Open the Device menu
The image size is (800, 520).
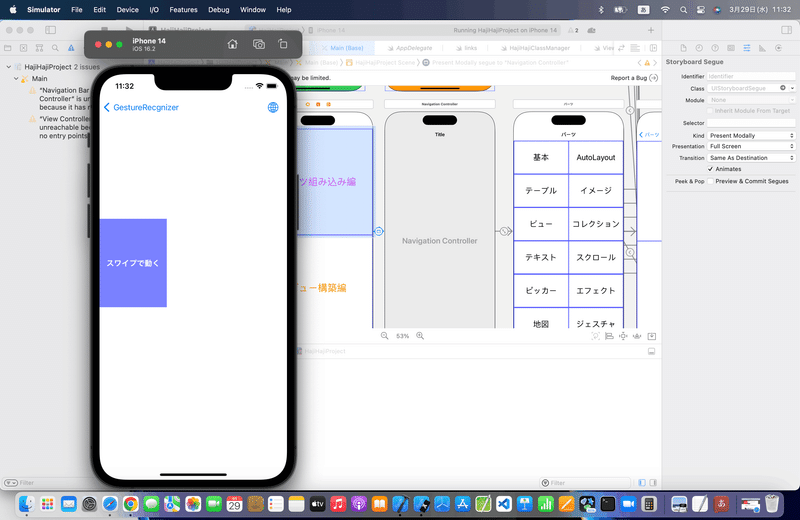point(127,10)
